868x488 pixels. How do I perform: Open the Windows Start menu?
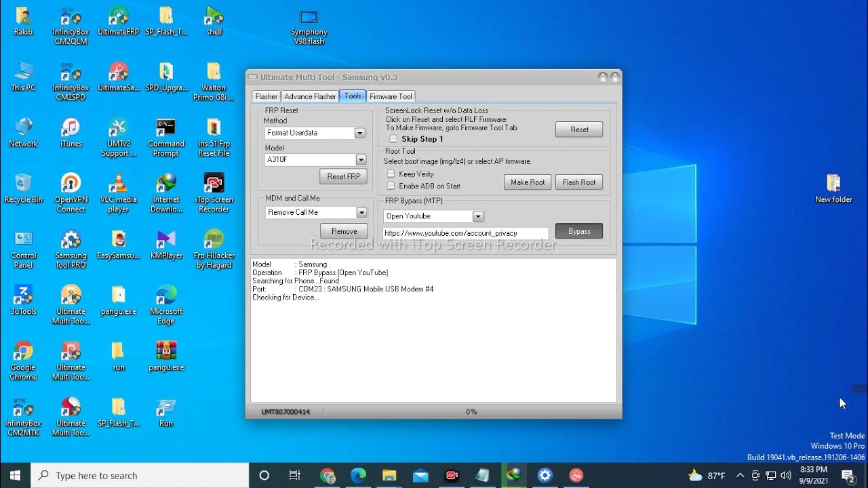(x=15, y=476)
